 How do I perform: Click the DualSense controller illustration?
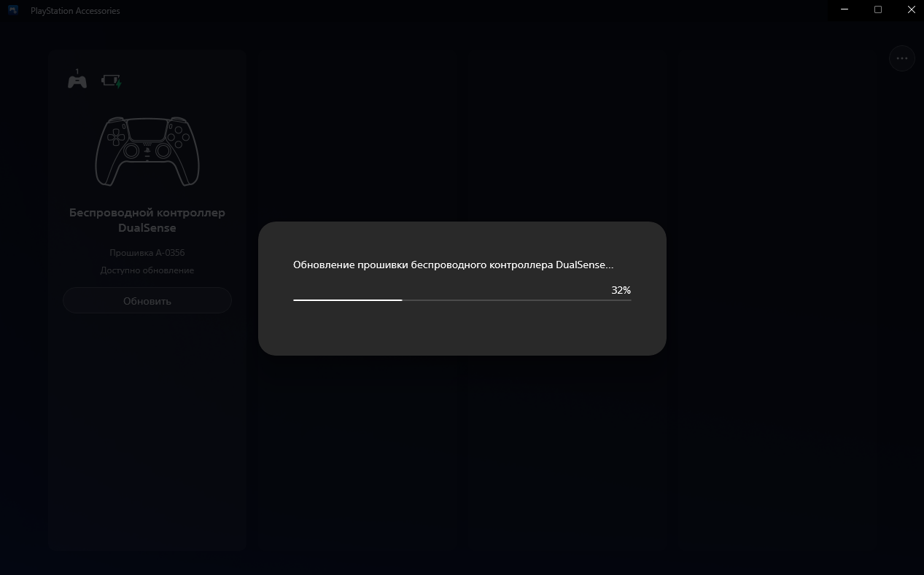(x=147, y=151)
